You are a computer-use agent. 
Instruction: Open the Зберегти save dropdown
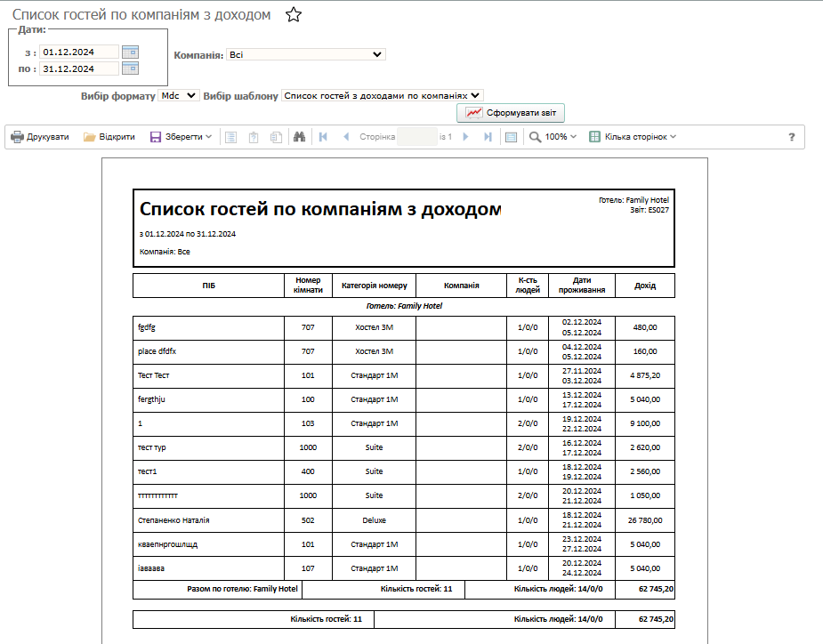point(181,137)
